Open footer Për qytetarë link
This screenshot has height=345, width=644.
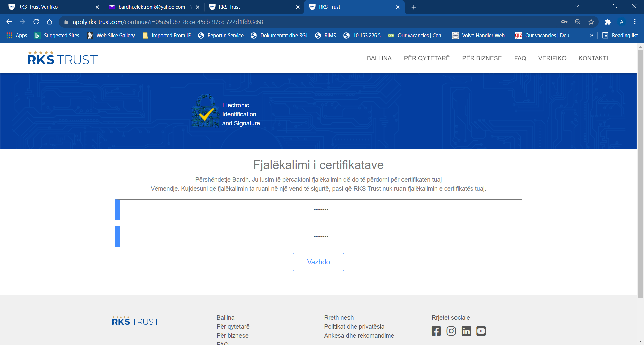[233, 327]
